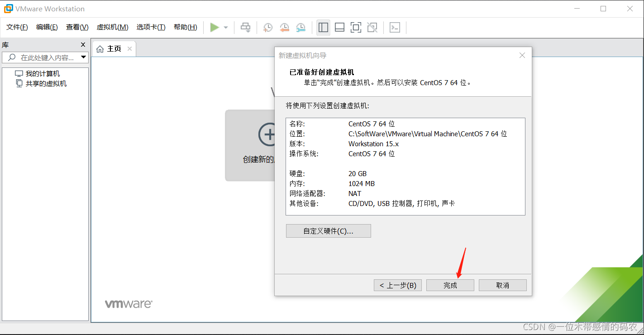
Task: Open the console view icon
Action: pos(395,28)
